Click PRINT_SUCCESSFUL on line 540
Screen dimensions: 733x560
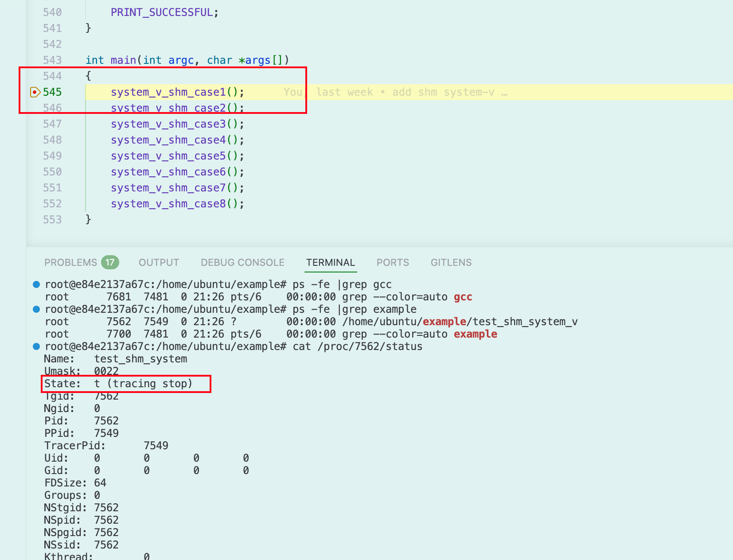pyautogui.click(x=162, y=12)
